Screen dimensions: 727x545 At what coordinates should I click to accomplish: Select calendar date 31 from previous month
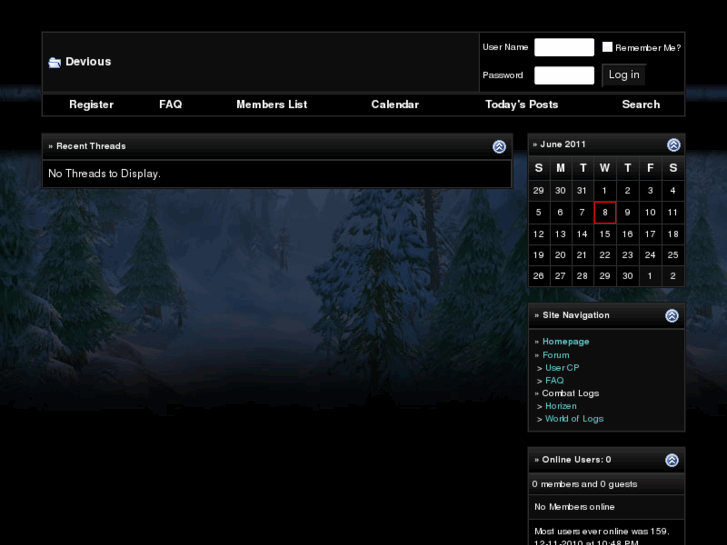tap(582, 191)
